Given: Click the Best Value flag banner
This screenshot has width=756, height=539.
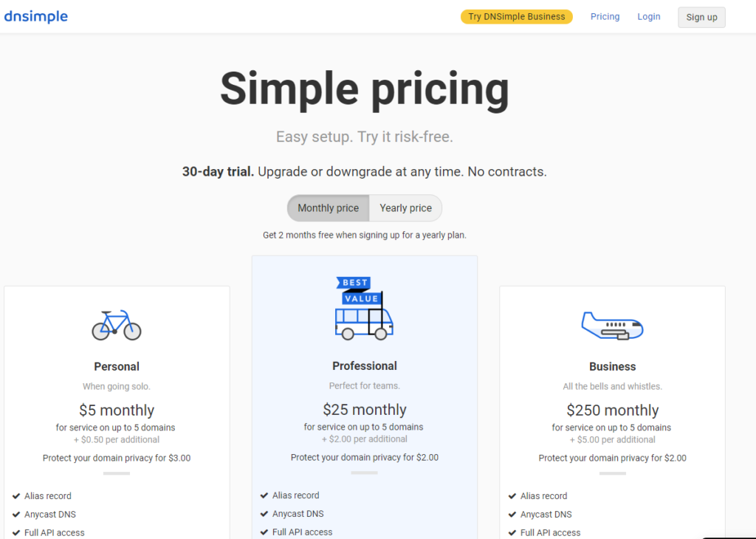Looking at the screenshot, I should (358, 291).
